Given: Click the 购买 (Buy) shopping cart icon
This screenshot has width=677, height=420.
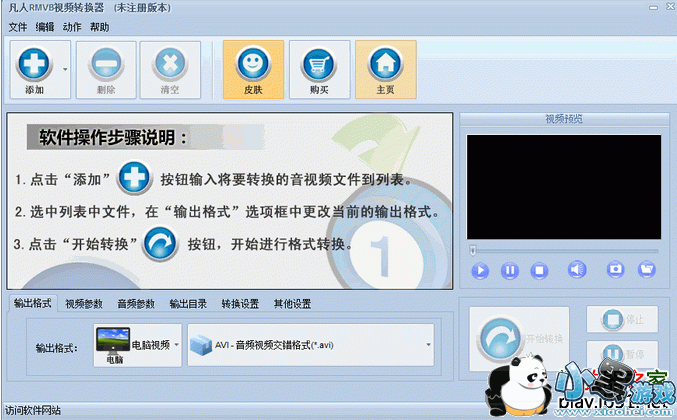Looking at the screenshot, I should 319,65.
